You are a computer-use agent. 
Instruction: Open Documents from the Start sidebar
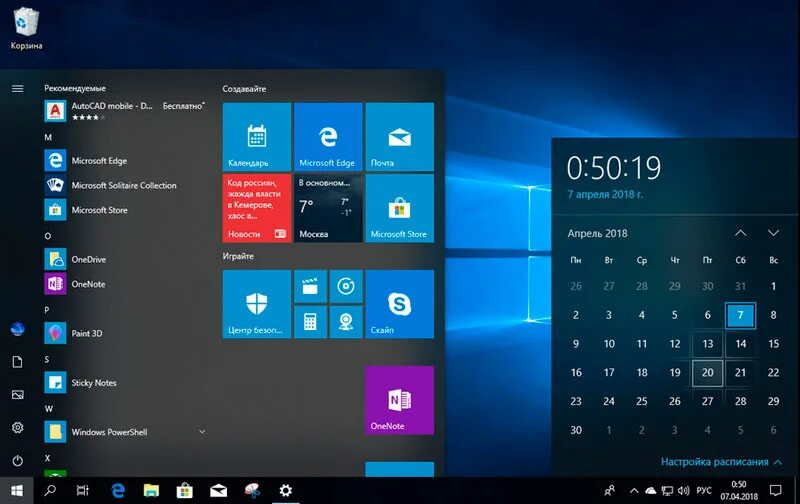(17, 362)
